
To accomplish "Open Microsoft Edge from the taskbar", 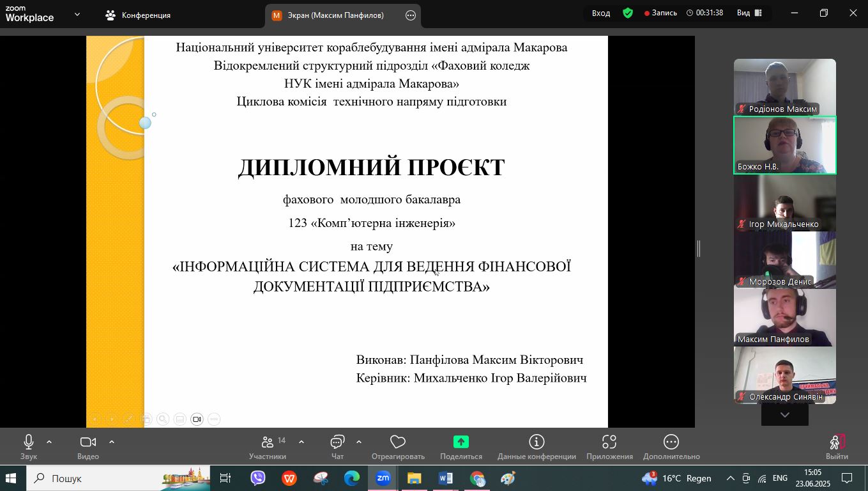I will click(352, 478).
